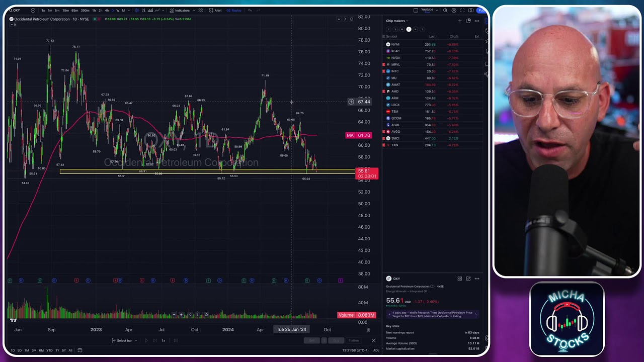Screen dimensions: 644x362
Task: Add a note for OXY
Action: point(468,279)
